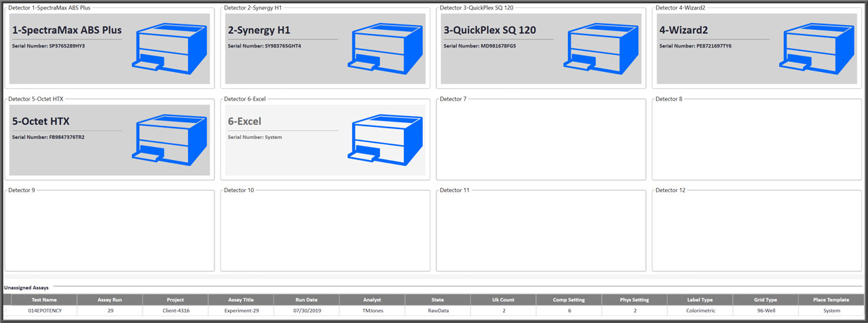Click the empty Detector 11 slot
Image resolution: width=868 pixels, height=323 pixels.
[541, 231]
